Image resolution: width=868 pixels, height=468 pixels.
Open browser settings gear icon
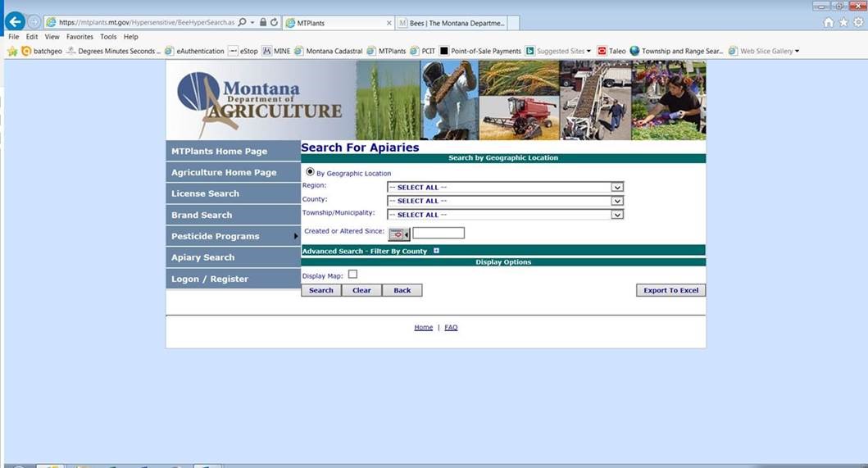[858, 22]
